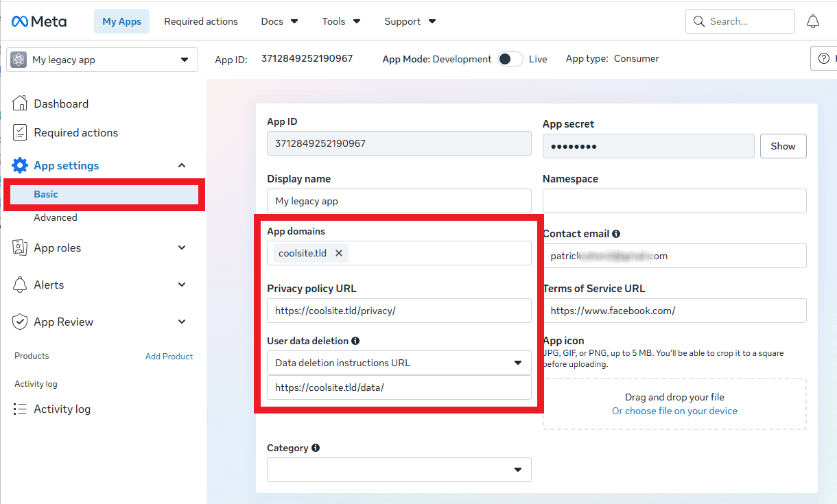Image resolution: width=837 pixels, height=504 pixels.
Task: Click the app atom icon in selector
Action: [19, 60]
